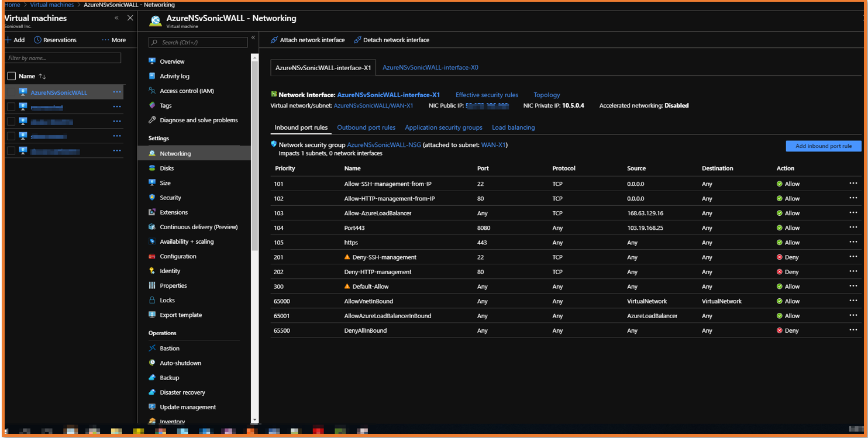
Task: Click the Configuration toolbox icon
Action: [x=152, y=256]
